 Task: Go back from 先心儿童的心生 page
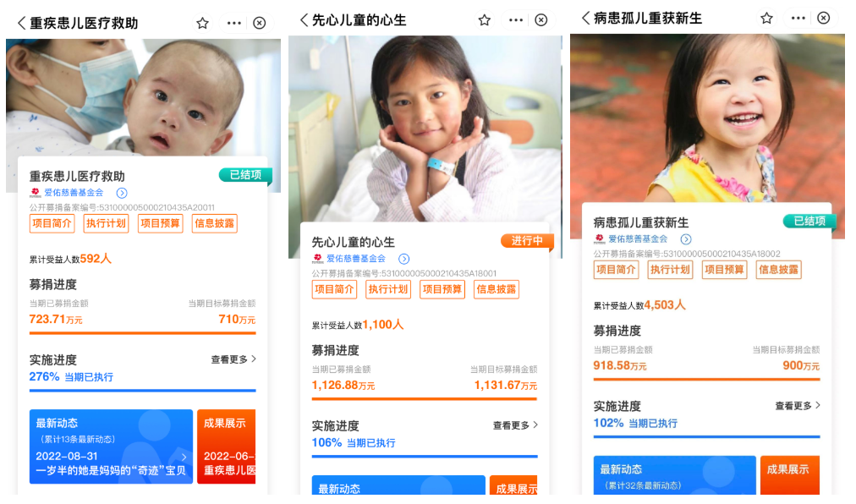coord(304,20)
